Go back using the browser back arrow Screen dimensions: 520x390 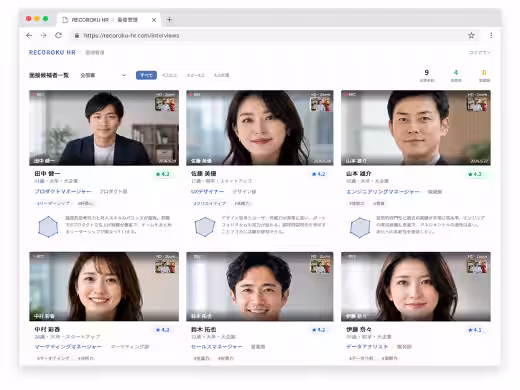29,35
